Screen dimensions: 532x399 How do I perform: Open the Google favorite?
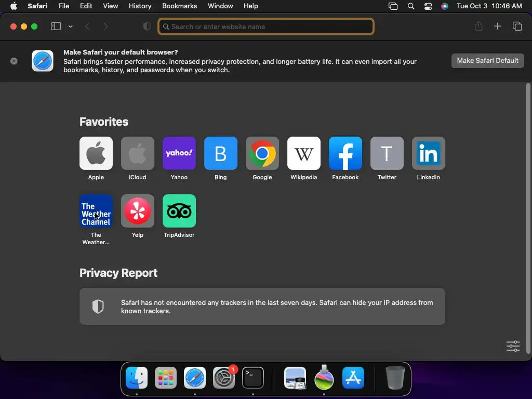262,153
